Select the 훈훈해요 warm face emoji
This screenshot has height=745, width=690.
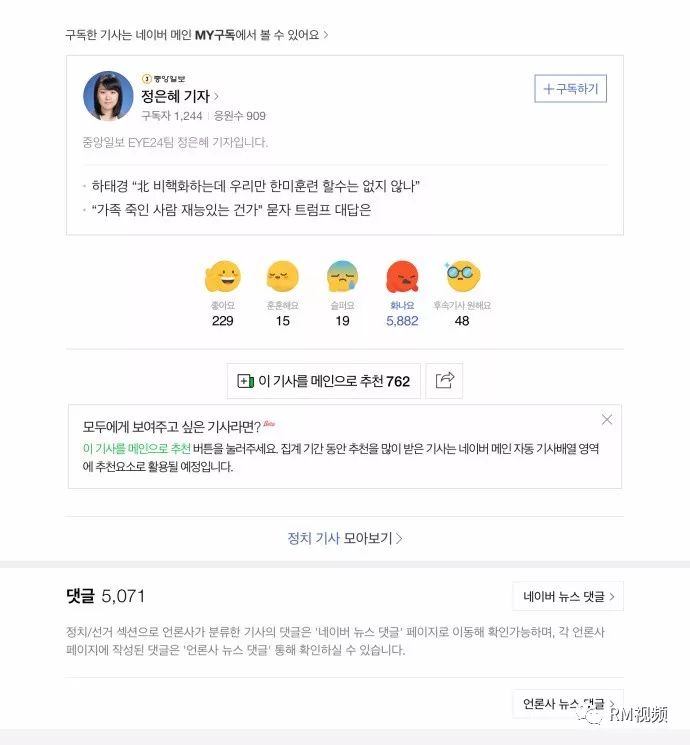[282, 277]
